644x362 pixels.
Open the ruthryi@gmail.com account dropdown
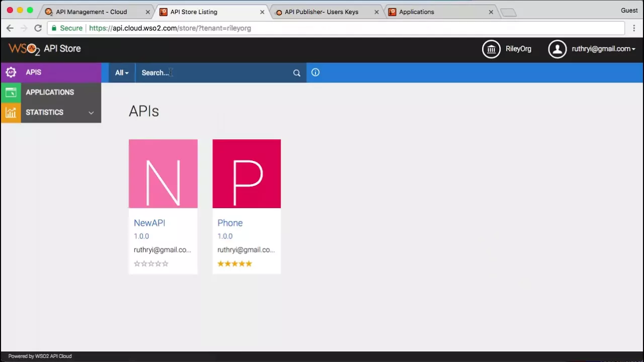[603, 49]
